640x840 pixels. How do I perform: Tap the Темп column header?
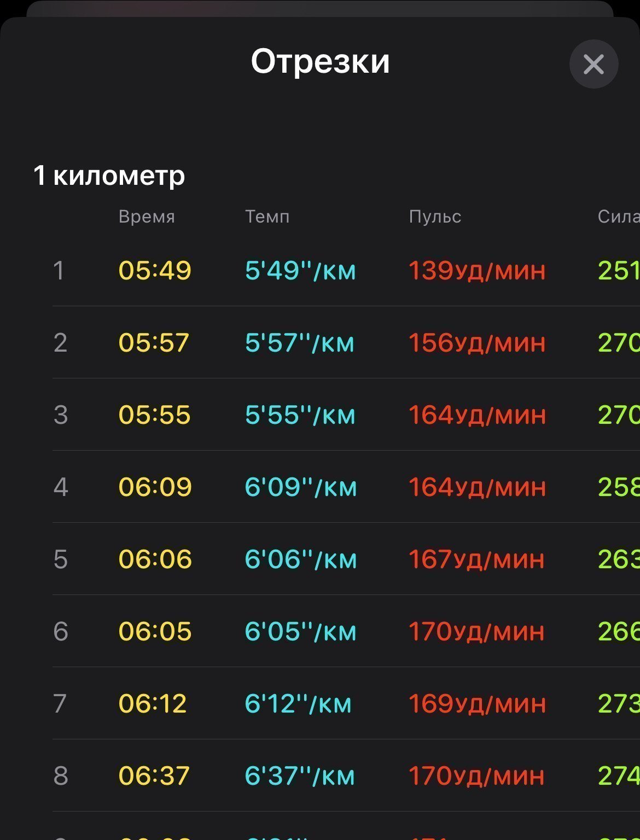pyautogui.click(x=267, y=217)
